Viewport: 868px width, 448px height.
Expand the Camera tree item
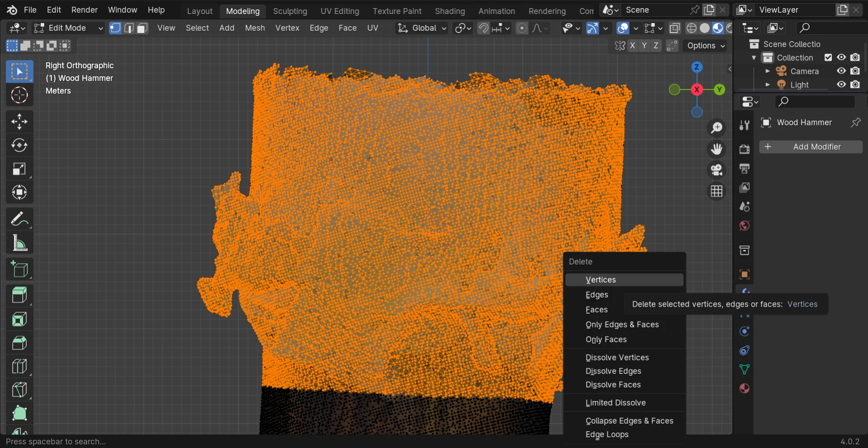point(767,71)
